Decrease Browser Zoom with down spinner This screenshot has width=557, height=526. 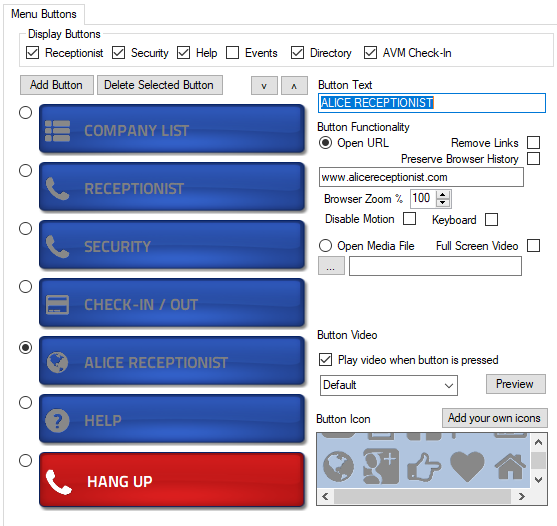pos(443,203)
